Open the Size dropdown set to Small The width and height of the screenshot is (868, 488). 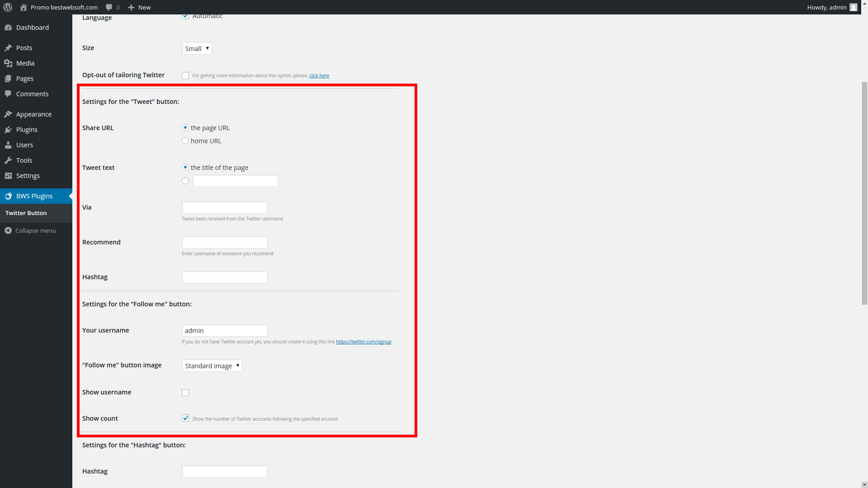197,48
